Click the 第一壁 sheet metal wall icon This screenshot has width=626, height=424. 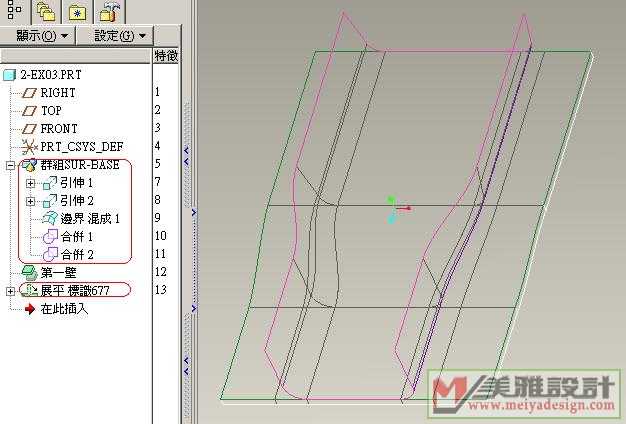click(x=30, y=273)
